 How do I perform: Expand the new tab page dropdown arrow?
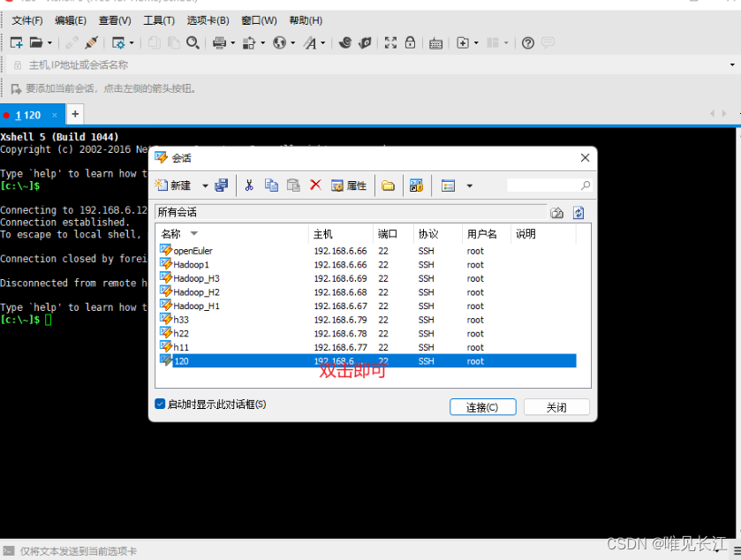[x=476, y=43]
